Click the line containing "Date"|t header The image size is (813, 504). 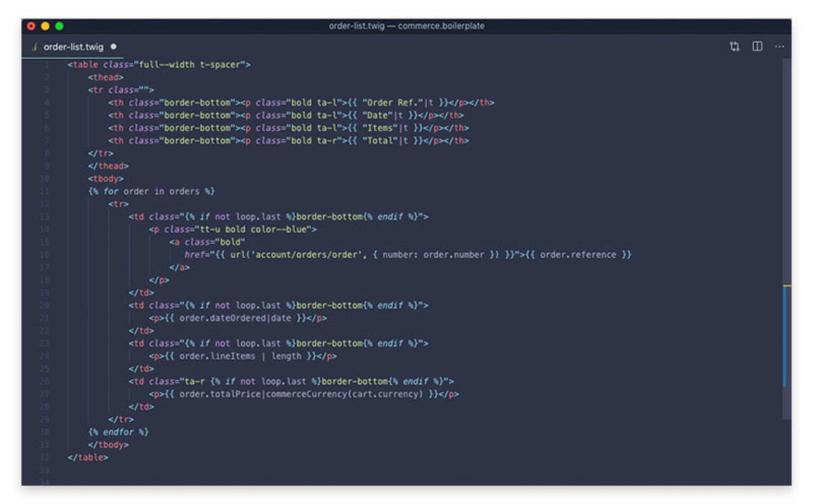pos(286,115)
